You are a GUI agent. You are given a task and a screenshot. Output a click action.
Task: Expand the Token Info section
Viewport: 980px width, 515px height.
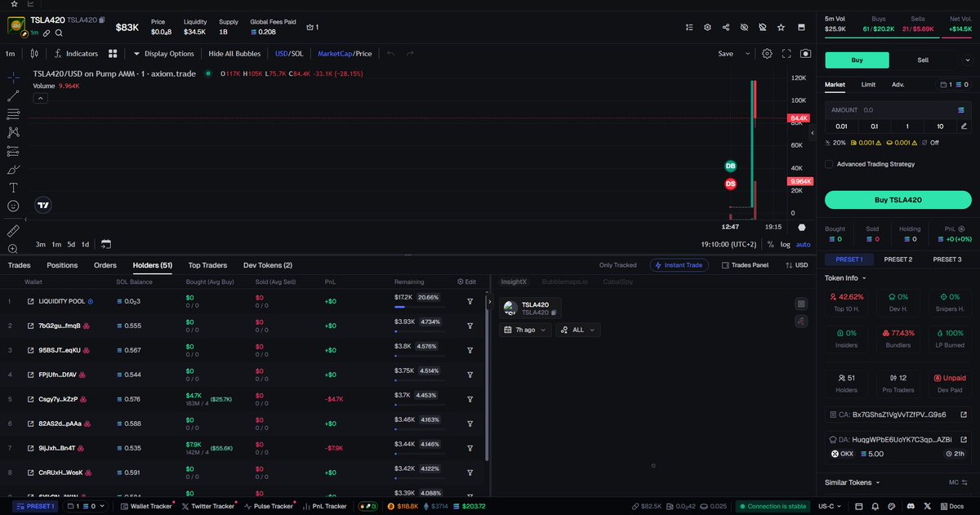[846, 277]
